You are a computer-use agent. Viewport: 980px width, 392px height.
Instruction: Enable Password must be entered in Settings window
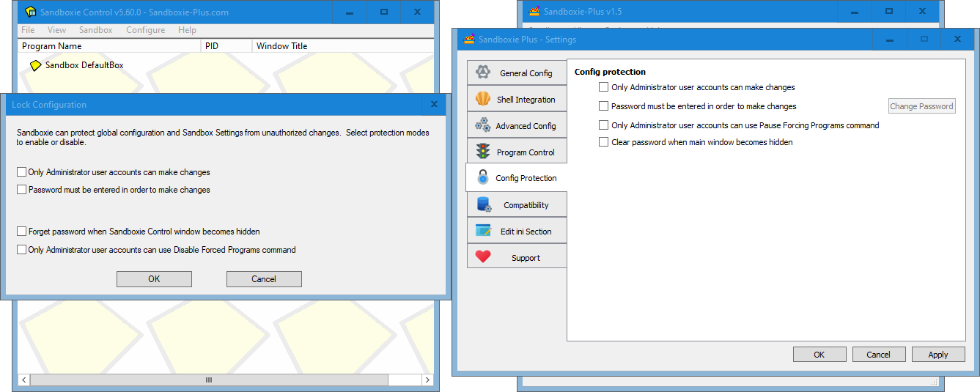click(603, 106)
